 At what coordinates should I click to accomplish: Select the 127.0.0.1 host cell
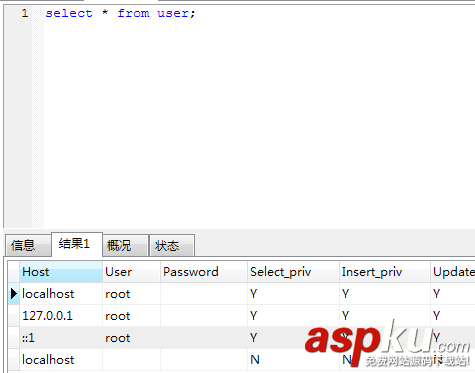(61, 316)
